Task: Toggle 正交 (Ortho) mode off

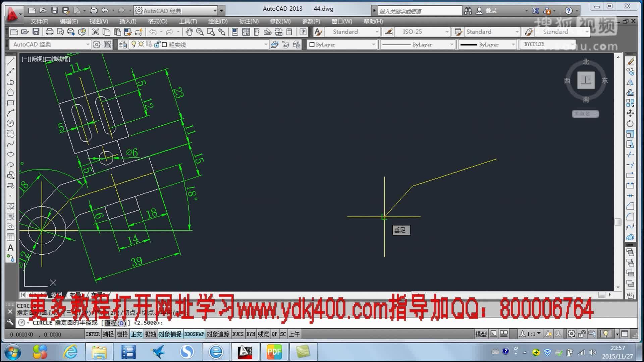Action: tap(137, 334)
